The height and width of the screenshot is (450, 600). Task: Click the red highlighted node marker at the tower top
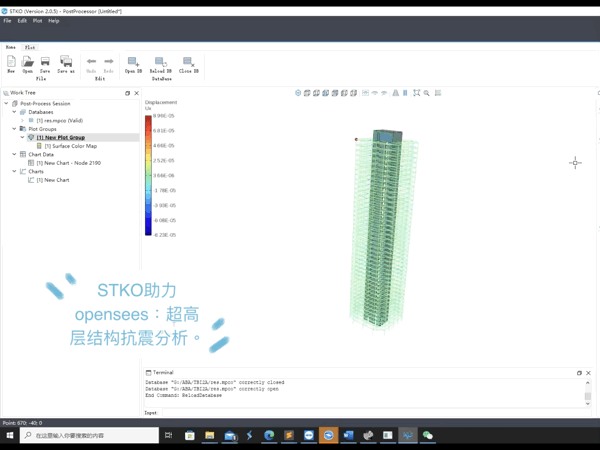(356, 139)
